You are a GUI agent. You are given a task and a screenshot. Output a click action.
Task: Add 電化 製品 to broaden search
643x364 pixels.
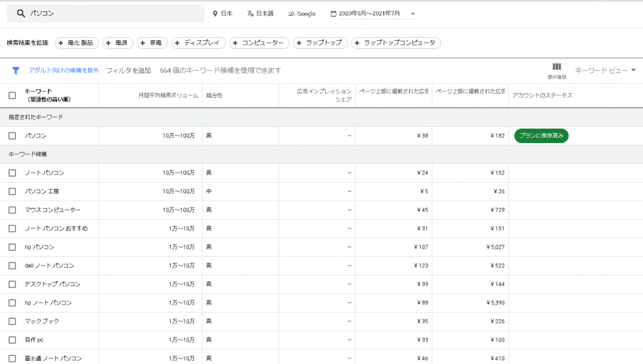coord(76,43)
